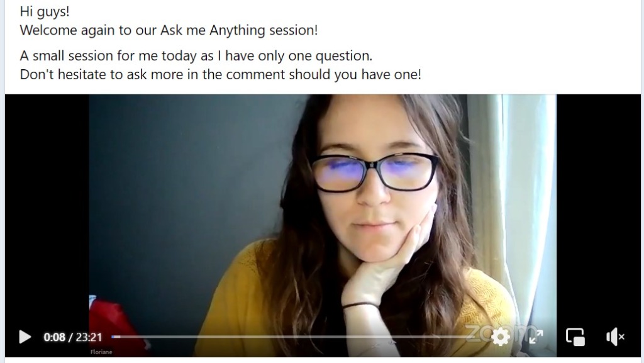Click the speaker's glasses in the video
This screenshot has height=363, width=644.
tap(374, 172)
